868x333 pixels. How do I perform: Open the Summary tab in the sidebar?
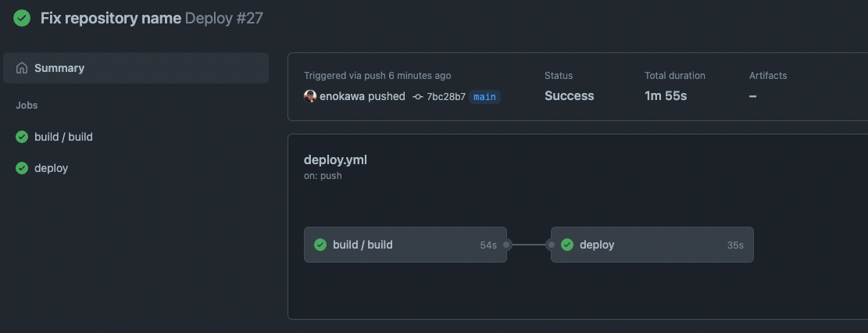[x=136, y=68]
